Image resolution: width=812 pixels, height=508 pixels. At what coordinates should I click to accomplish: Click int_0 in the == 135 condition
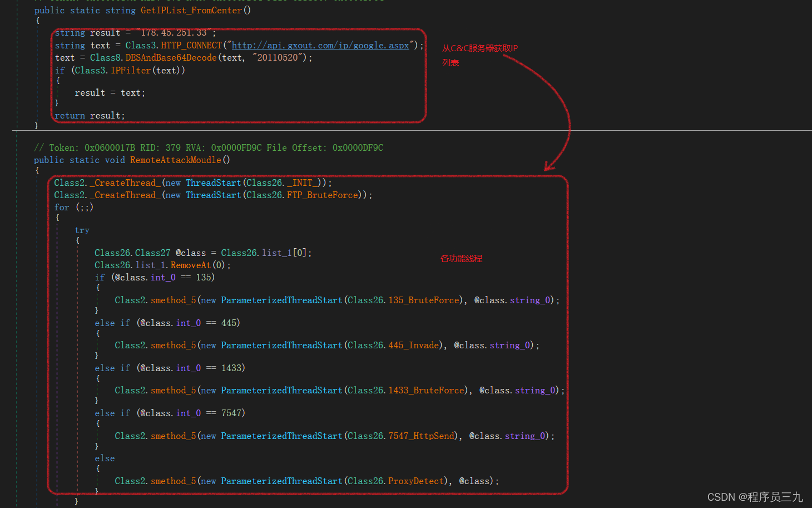pyautogui.click(x=164, y=278)
